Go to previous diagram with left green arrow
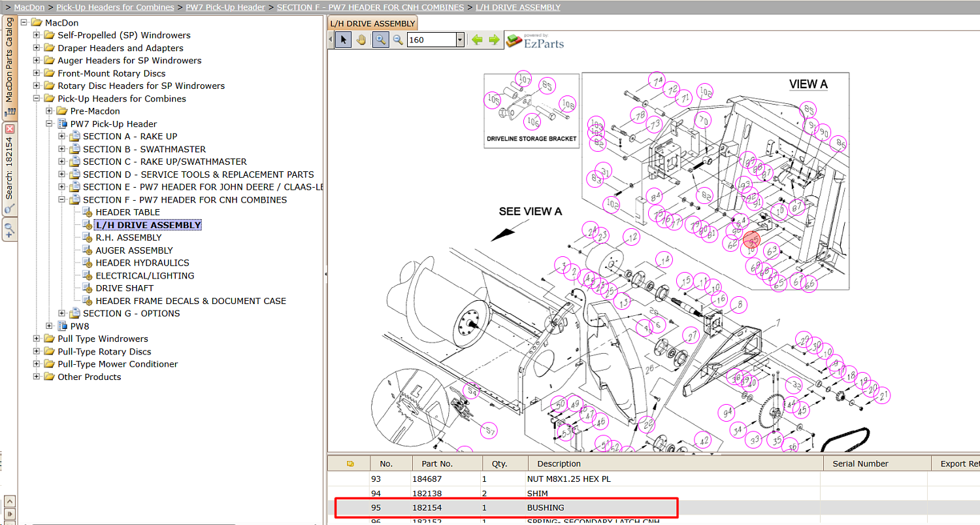 477,40
